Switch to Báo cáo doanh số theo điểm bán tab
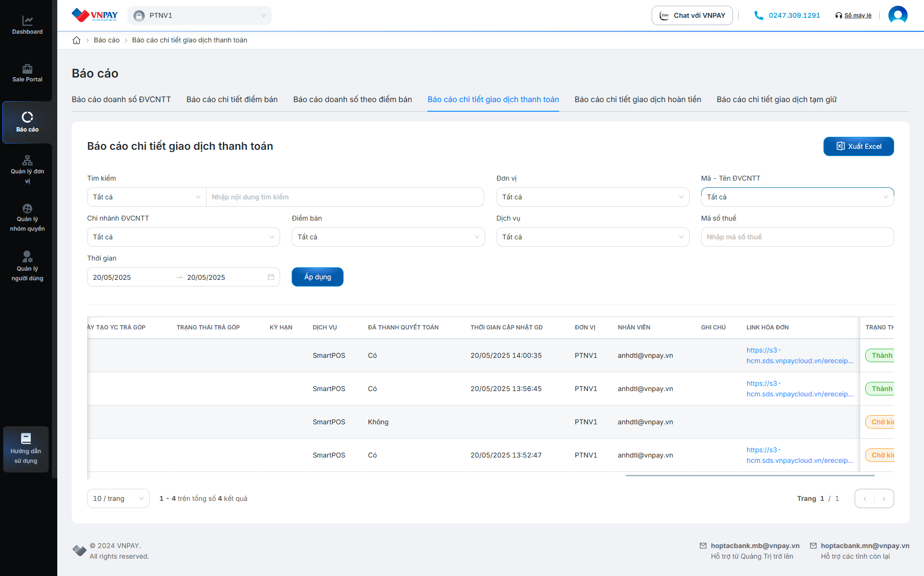Viewport: 924px width, 576px height. (353, 99)
